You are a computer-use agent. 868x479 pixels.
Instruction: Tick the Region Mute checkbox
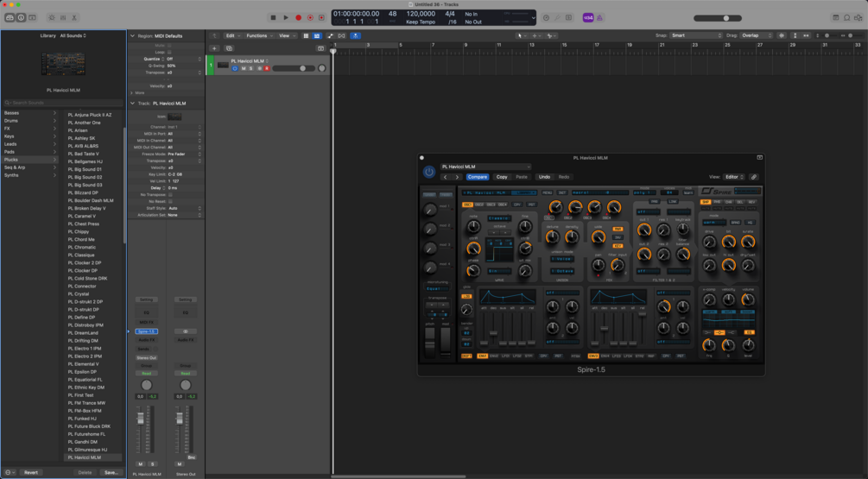tap(169, 46)
